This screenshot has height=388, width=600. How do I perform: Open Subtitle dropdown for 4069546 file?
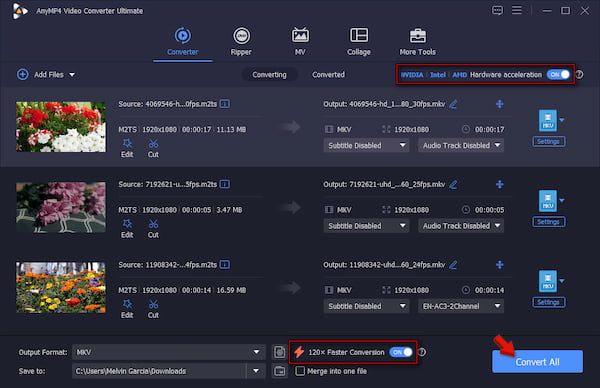pos(366,145)
